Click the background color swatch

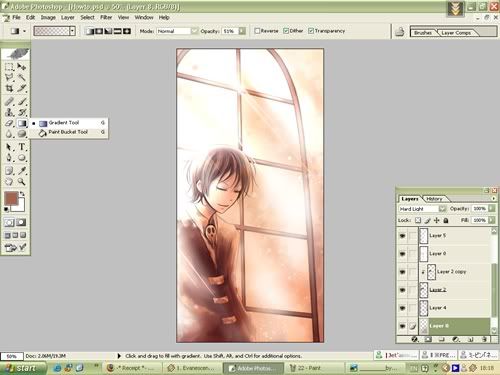tap(20, 206)
